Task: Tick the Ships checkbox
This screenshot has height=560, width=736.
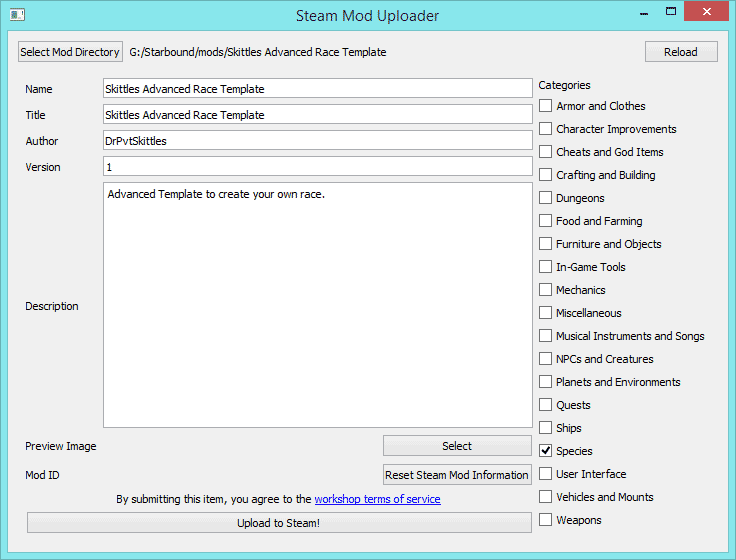Action: click(x=545, y=428)
